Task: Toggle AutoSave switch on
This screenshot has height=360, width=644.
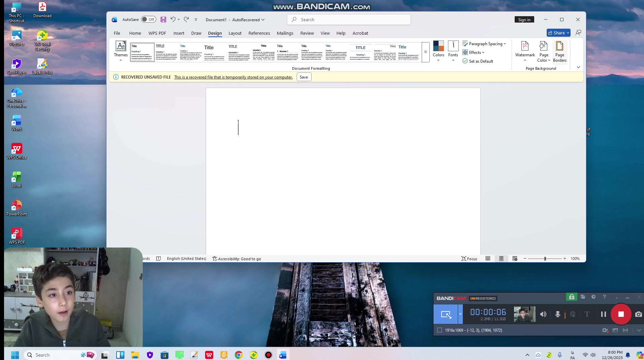Action: point(148,20)
